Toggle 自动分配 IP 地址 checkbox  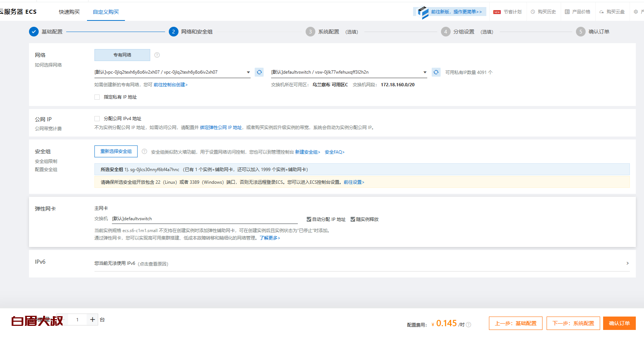(309, 219)
